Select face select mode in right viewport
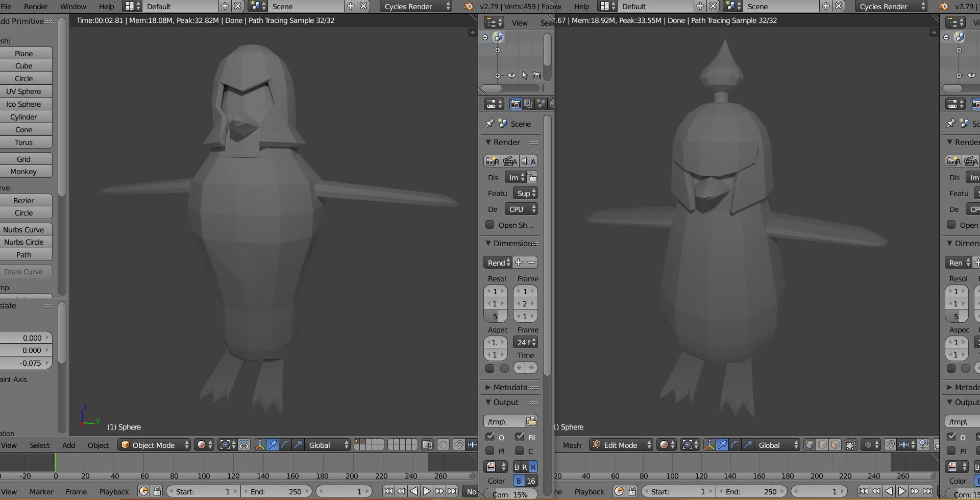980x500 pixels. click(835, 445)
